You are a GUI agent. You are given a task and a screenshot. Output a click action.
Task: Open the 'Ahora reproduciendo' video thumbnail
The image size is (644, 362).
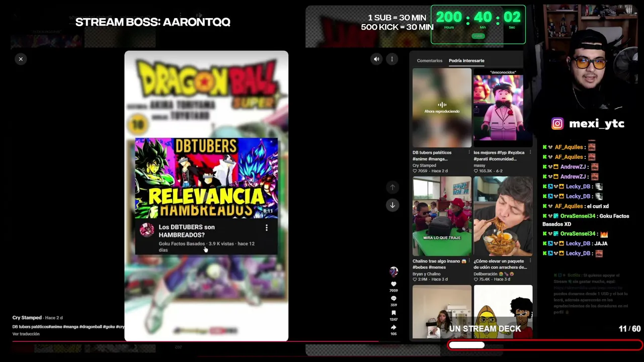click(442, 108)
